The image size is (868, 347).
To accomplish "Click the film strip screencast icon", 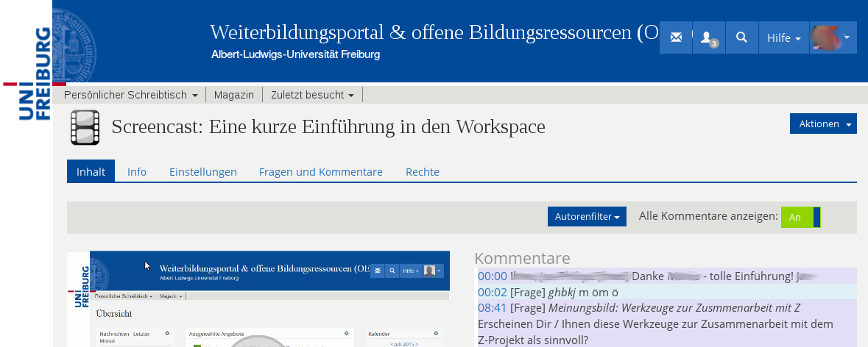I will (x=85, y=127).
